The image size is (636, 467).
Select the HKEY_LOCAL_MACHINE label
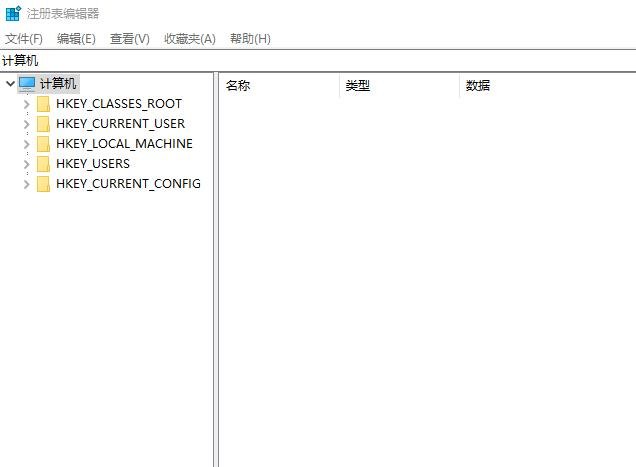(x=125, y=144)
